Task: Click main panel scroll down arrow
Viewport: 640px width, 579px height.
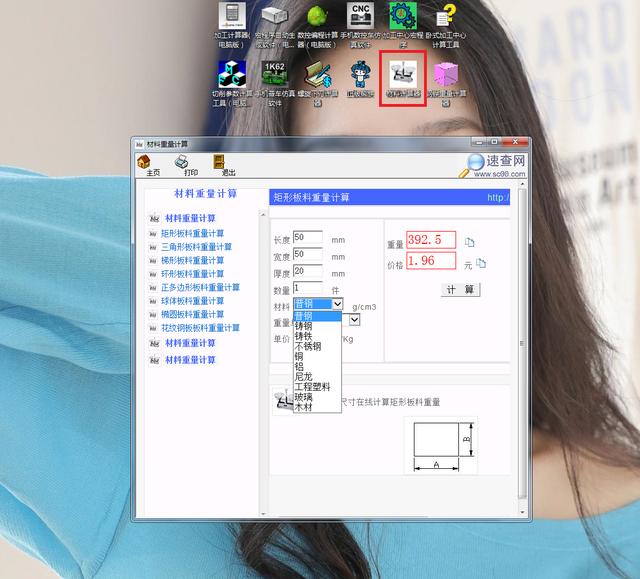Action: click(x=522, y=512)
